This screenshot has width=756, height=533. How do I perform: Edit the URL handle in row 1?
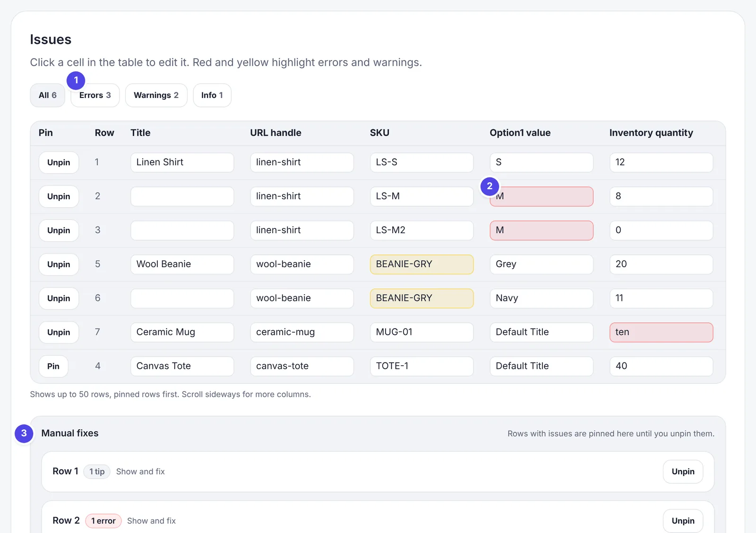point(302,162)
